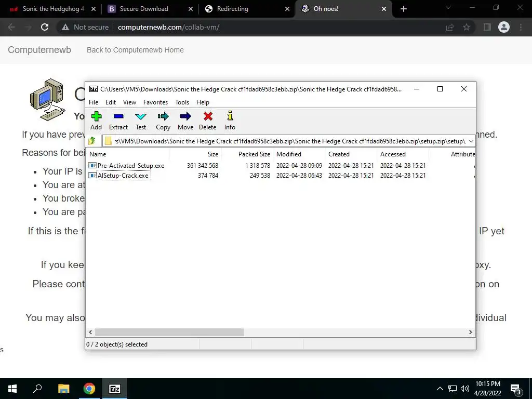Go back in Chrome browser
The image size is (532, 399).
click(x=11, y=27)
